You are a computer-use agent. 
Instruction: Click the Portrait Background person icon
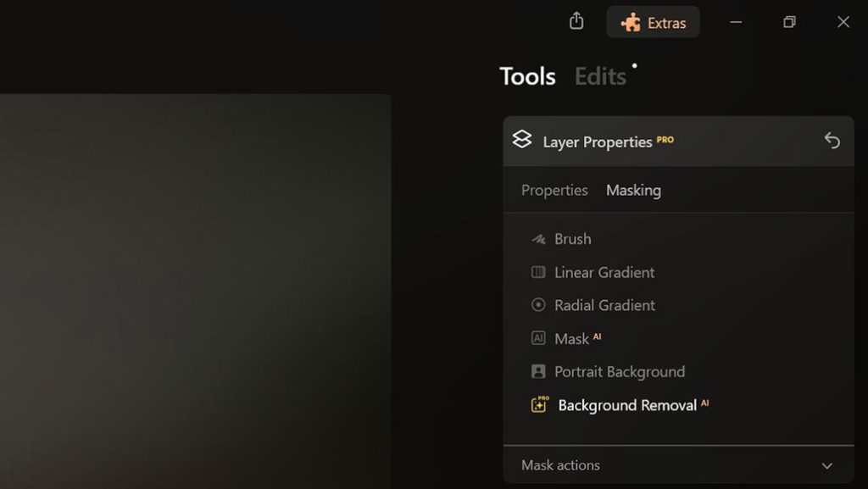(538, 371)
